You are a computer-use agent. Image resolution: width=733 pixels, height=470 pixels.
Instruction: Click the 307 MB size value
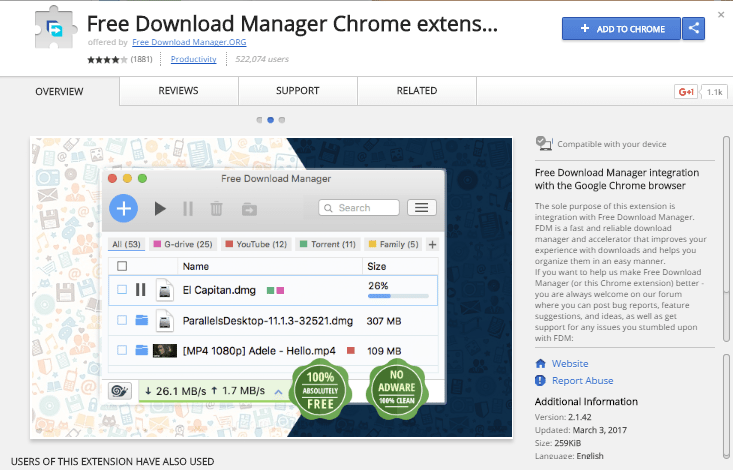tap(384, 321)
